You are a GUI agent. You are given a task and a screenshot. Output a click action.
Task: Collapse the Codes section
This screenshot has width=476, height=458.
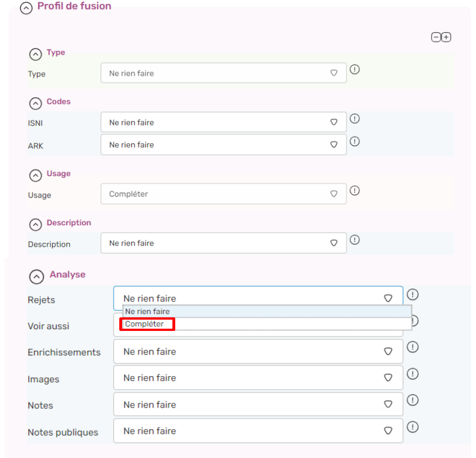(x=36, y=103)
